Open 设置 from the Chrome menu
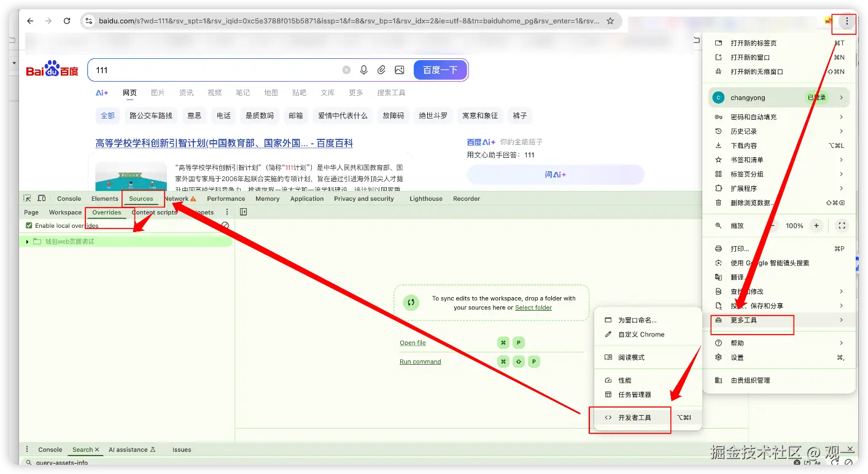This screenshot has width=868, height=474. [x=780, y=357]
